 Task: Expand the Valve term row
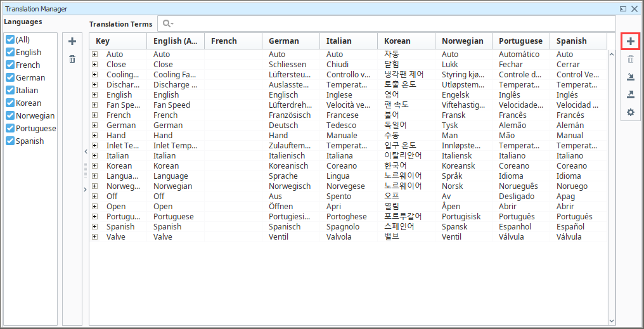95,236
